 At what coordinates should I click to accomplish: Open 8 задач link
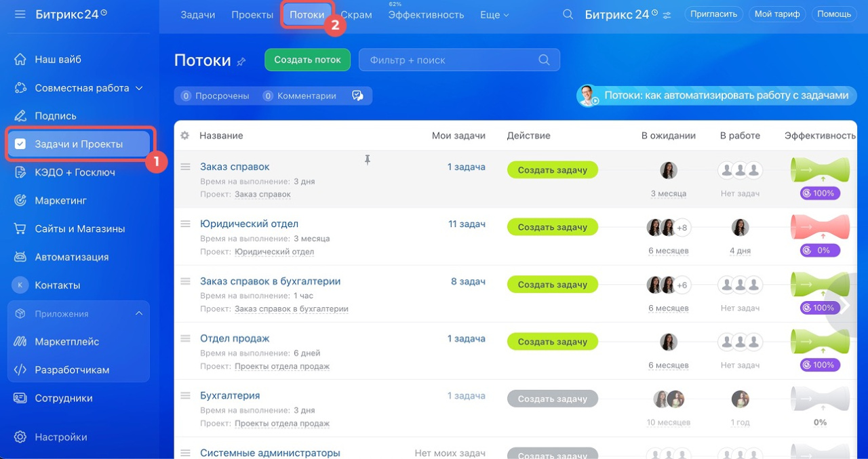(x=468, y=281)
